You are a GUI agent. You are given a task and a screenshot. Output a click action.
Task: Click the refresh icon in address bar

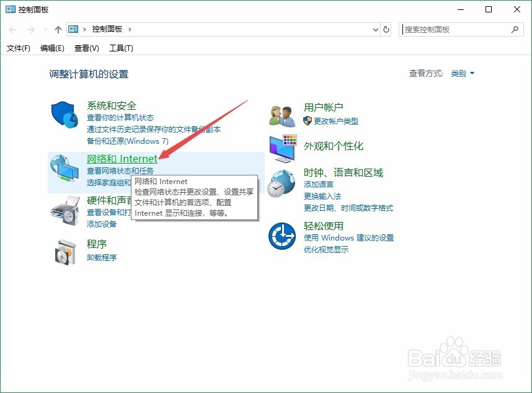point(386,29)
